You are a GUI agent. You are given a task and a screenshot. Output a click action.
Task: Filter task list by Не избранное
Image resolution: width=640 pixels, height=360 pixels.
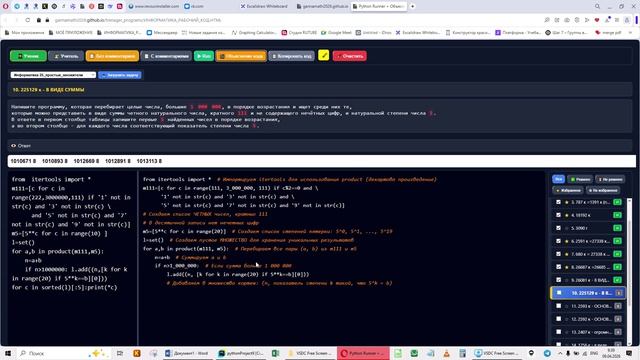click(603, 190)
